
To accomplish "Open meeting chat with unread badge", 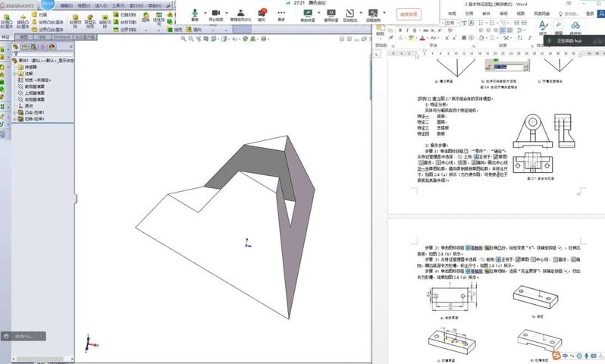I will pos(262,14).
